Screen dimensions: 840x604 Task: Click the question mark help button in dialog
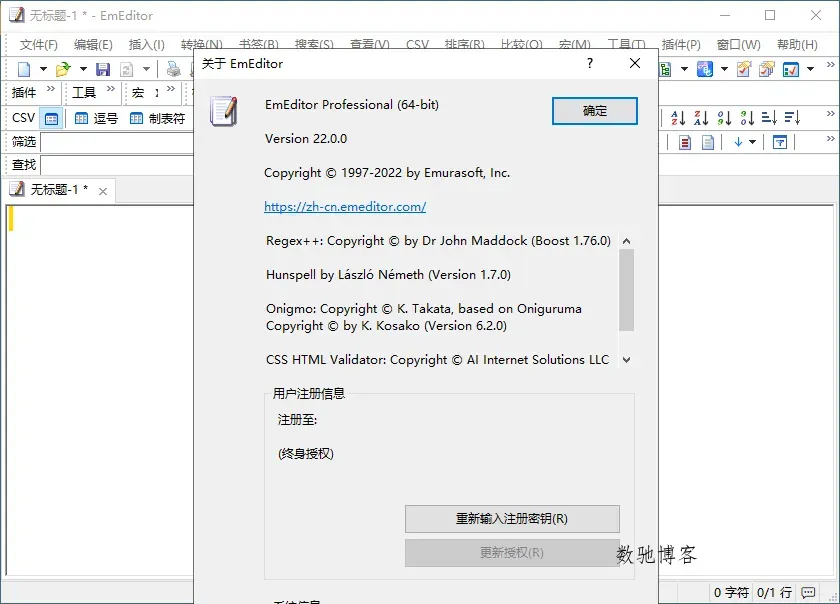(x=590, y=63)
